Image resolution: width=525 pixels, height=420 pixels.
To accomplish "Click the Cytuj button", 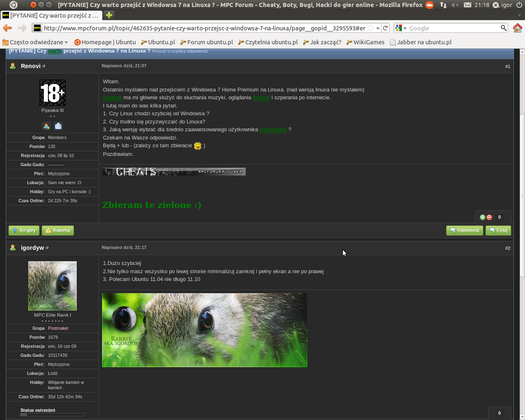I will pyautogui.click(x=498, y=231).
